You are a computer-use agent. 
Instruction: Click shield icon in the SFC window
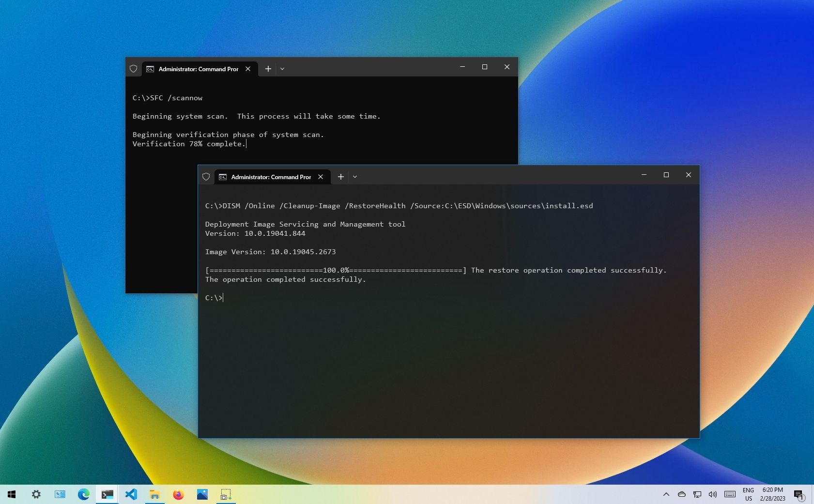click(x=134, y=69)
